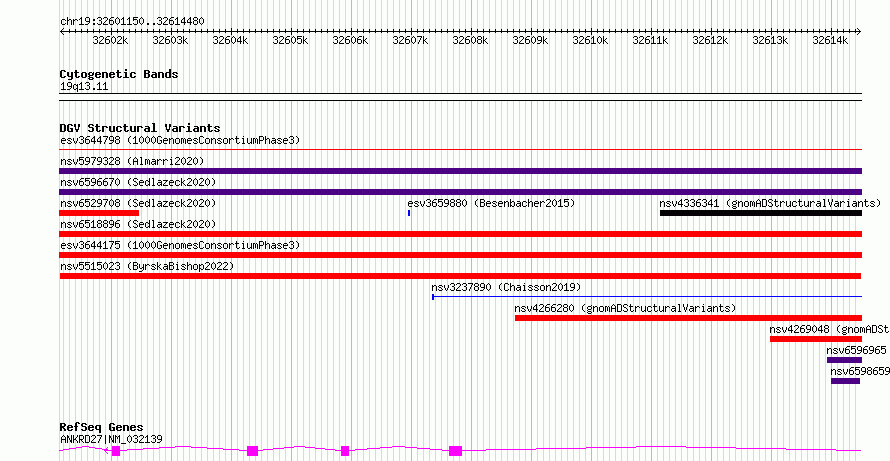Click the 32614k ruler position
Screen dimensions: 890x461
(x=831, y=40)
